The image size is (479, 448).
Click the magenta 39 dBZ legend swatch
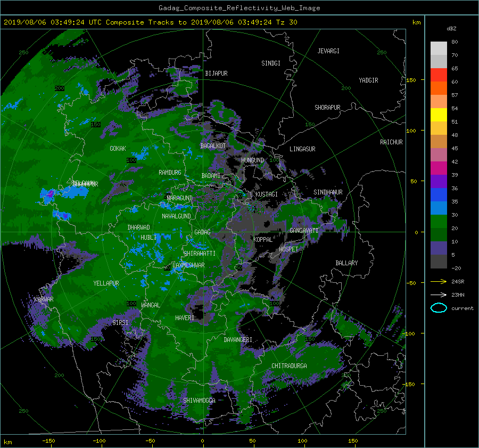(x=439, y=168)
